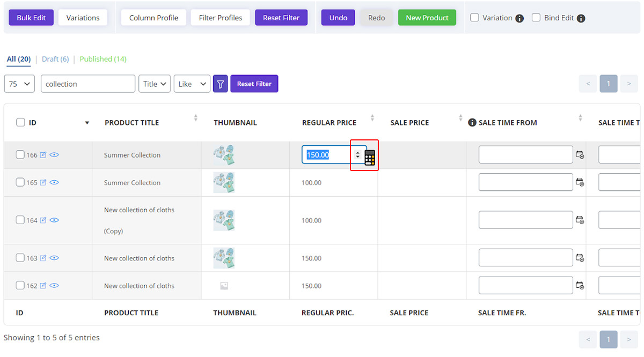
Task: Open edit icon for product 166
Action: pyautogui.click(x=43, y=155)
